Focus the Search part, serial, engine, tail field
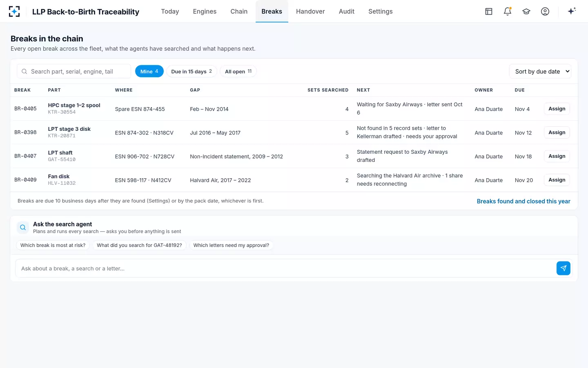Screen dimensions: 588x368 click(x=74, y=71)
